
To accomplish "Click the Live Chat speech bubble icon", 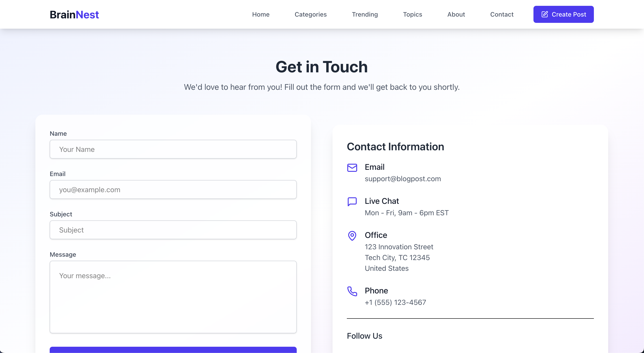I will (x=352, y=202).
